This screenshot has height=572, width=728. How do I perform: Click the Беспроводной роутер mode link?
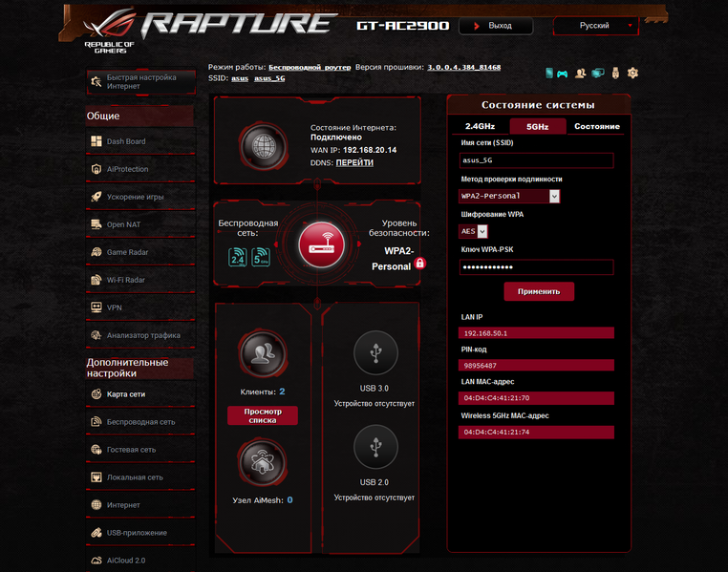point(310,67)
